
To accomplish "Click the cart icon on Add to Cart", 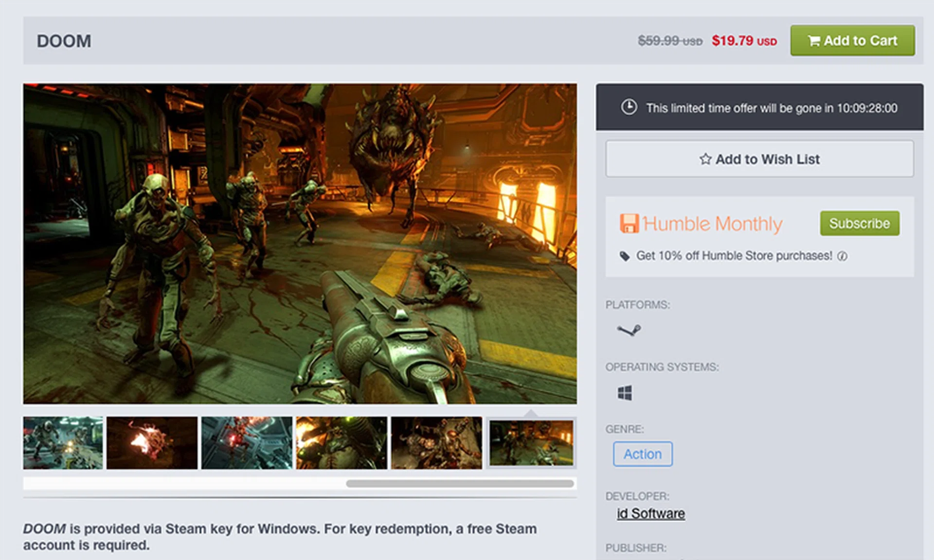I will [813, 41].
